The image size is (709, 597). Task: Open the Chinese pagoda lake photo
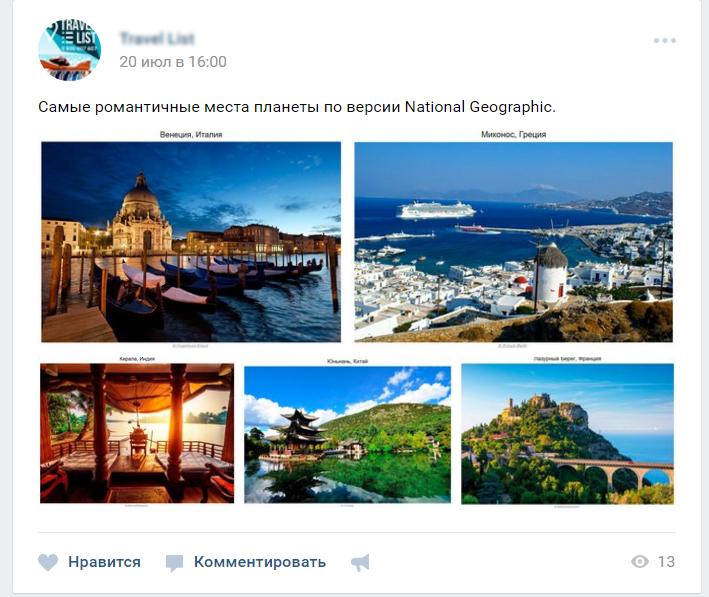[347, 435]
